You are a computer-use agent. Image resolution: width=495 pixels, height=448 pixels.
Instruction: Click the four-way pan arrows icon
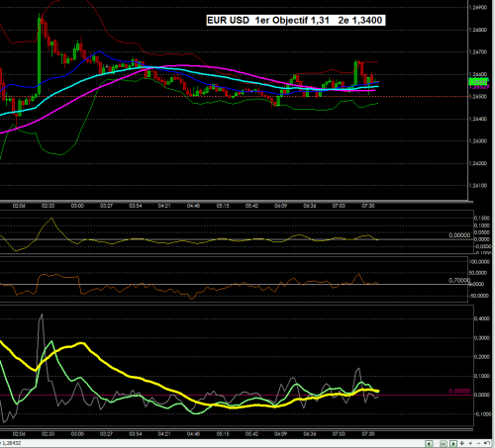(x=462, y=443)
